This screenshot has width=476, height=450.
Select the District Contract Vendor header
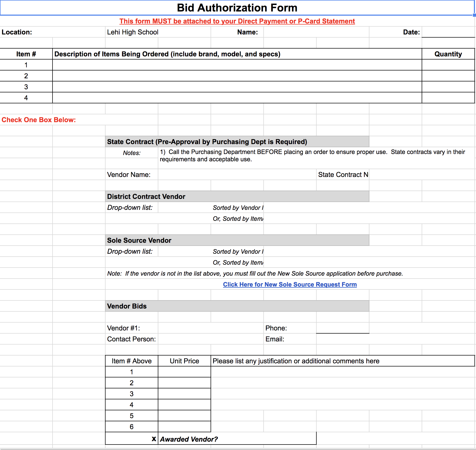tap(237, 197)
